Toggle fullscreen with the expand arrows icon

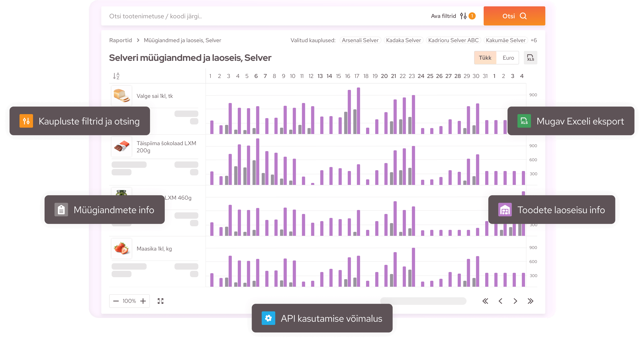(161, 301)
